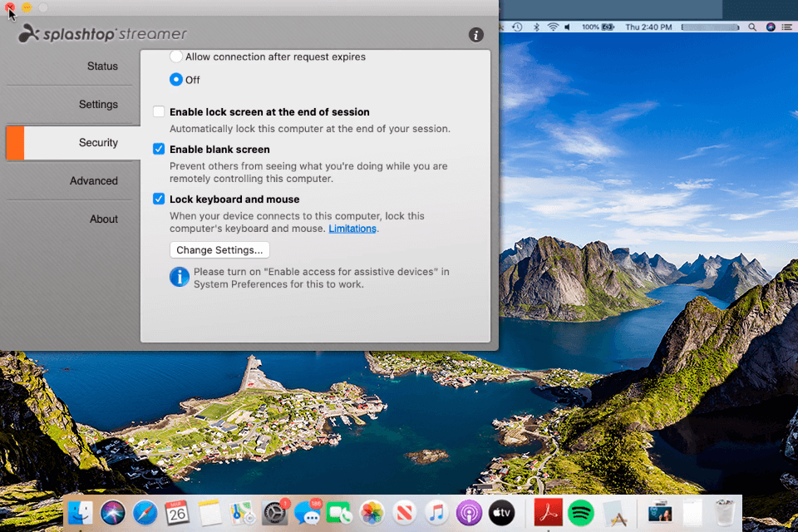This screenshot has width=798, height=532.
Task: Uncheck Lock keyboard and mouse checkbox
Action: point(159,199)
